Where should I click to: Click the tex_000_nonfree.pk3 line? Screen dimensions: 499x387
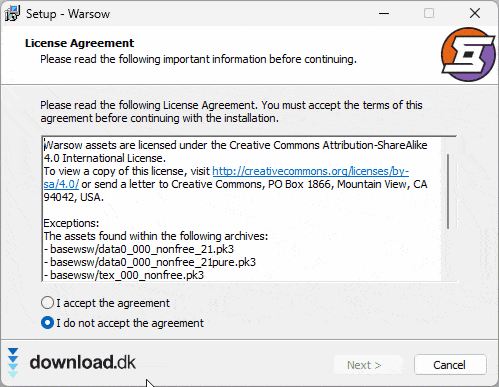click(x=124, y=275)
